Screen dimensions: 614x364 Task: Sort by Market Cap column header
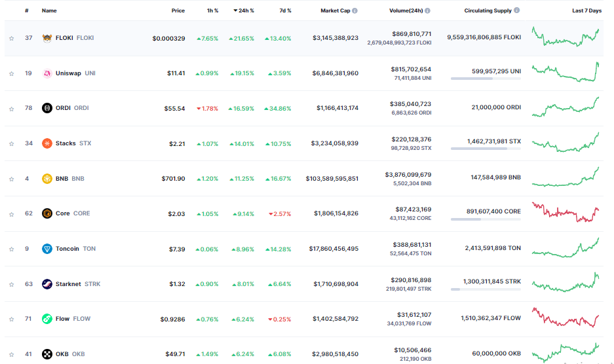336,10
